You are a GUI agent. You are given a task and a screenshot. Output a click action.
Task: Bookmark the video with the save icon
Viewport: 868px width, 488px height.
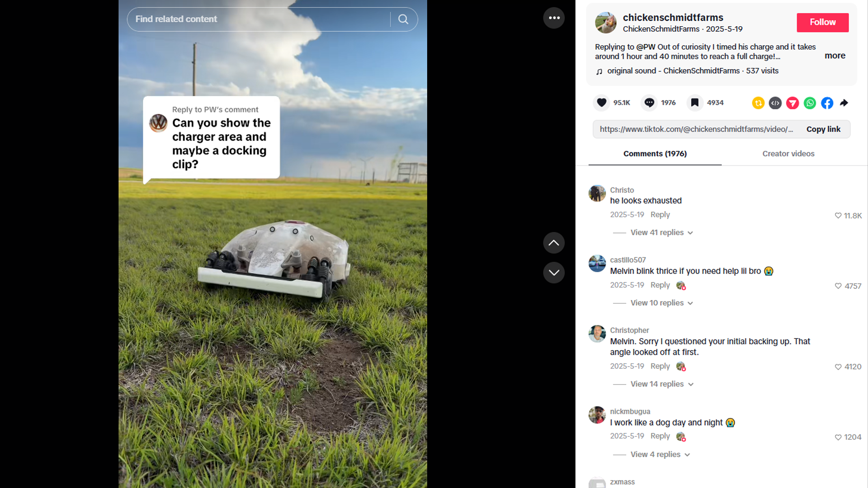695,103
